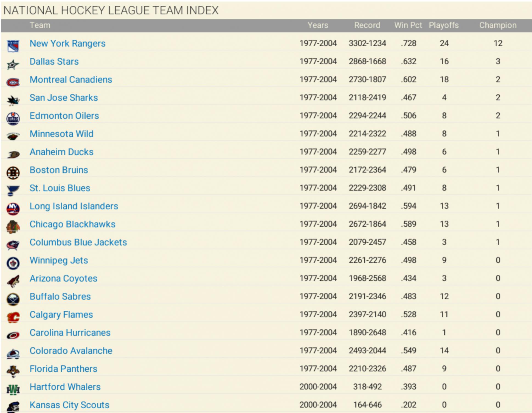Click the Record column header
Viewport: 532px width, 413px height.
pyautogui.click(x=367, y=25)
